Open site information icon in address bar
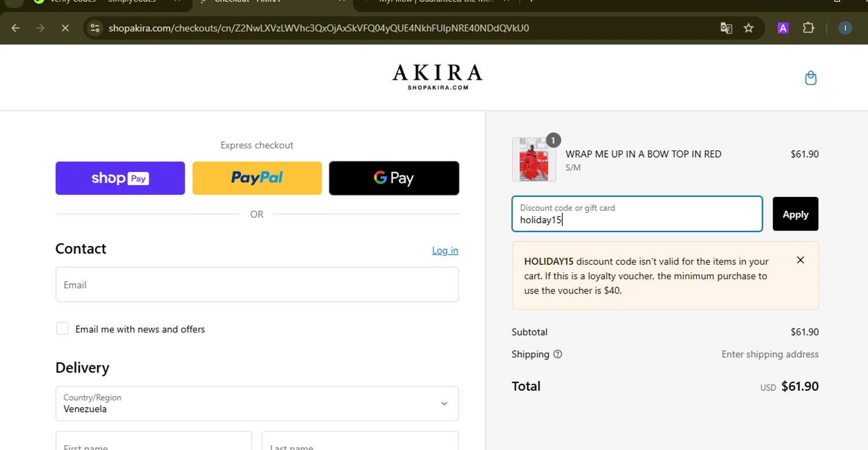868x450 pixels. tap(95, 28)
